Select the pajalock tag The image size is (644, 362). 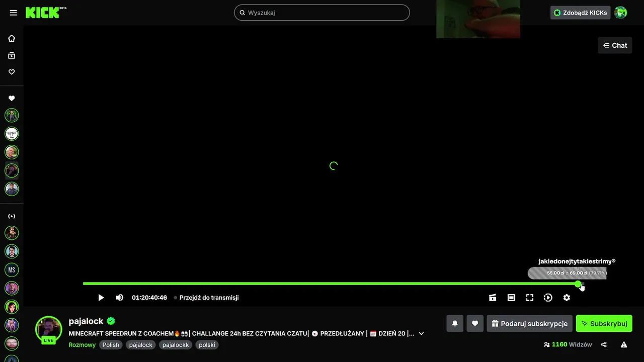[141, 345]
